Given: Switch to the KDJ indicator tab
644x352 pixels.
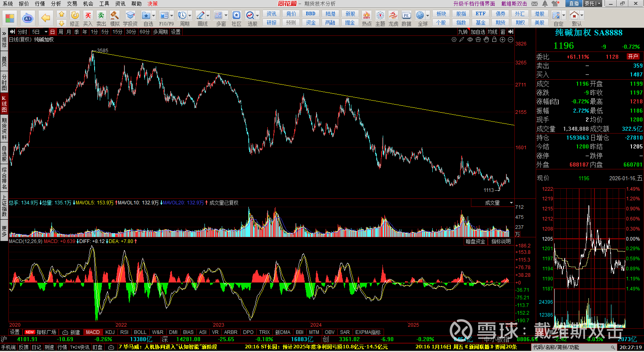Looking at the screenshot, I should 110,332.
